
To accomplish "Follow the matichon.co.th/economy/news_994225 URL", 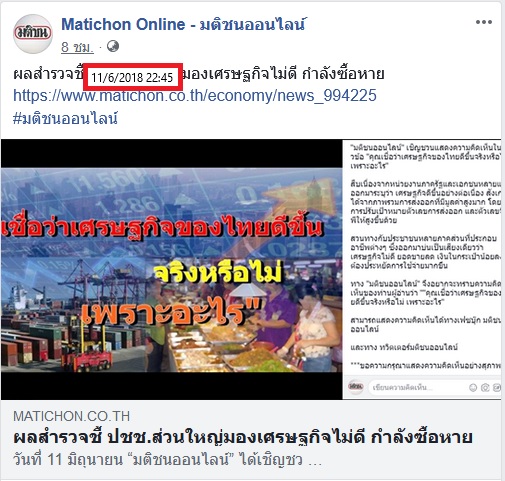I will coord(195,95).
